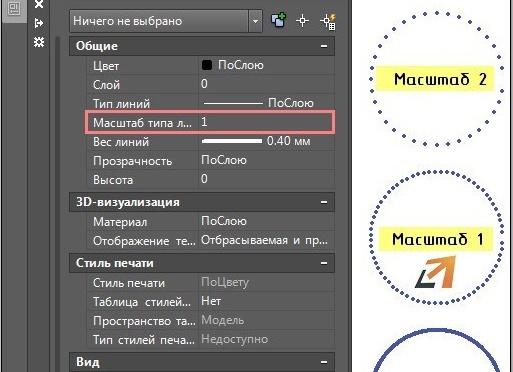Click Слой value 0

coord(204,84)
